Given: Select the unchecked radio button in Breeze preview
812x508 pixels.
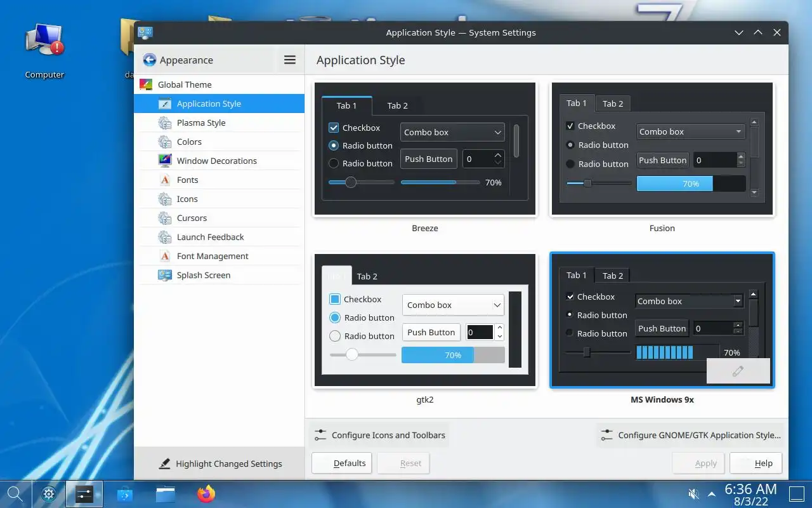Looking at the screenshot, I should point(334,163).
